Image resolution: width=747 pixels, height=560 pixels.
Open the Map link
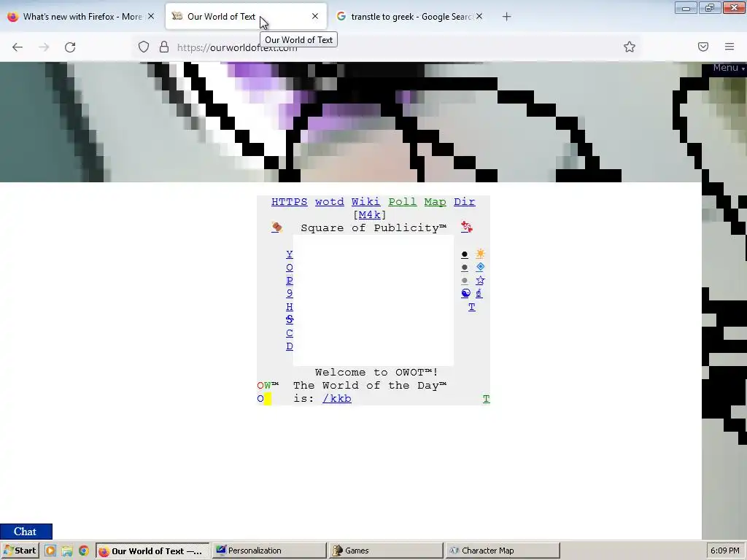[x=435, y=202]
